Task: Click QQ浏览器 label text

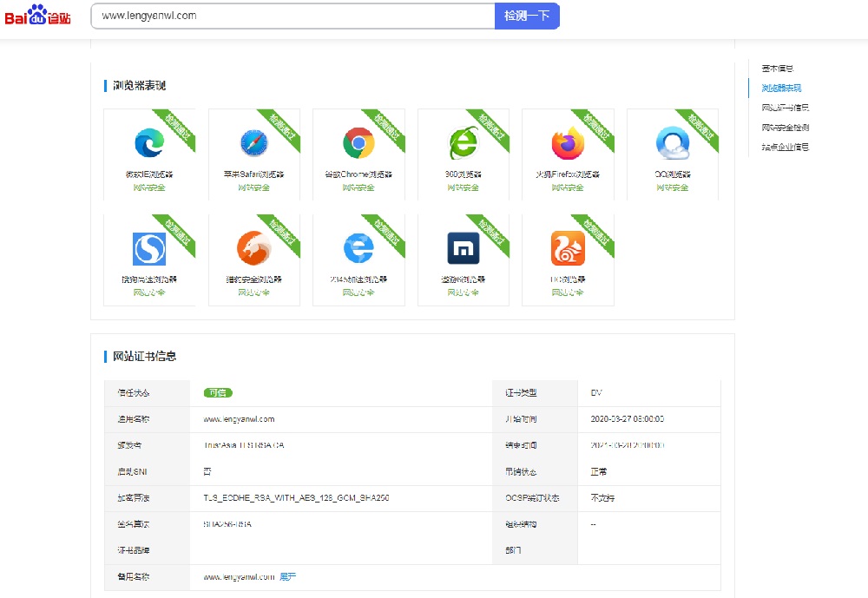Action: tap(673, 174)
